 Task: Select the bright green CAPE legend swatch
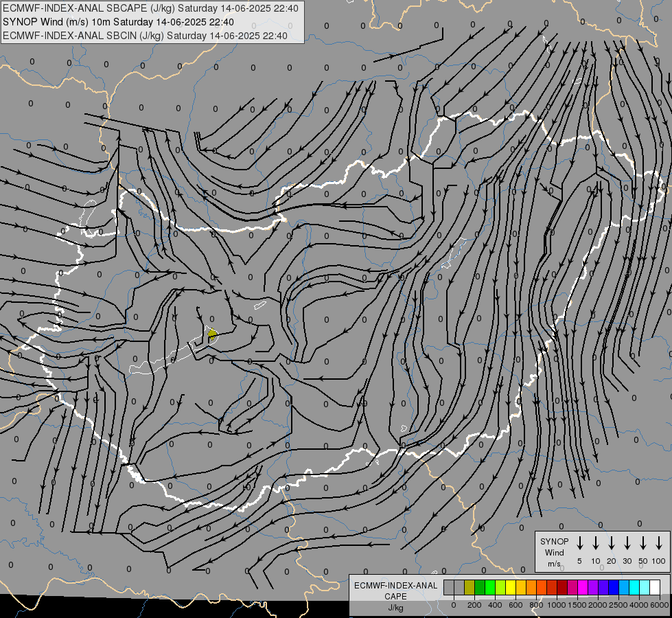pos(490,588)
